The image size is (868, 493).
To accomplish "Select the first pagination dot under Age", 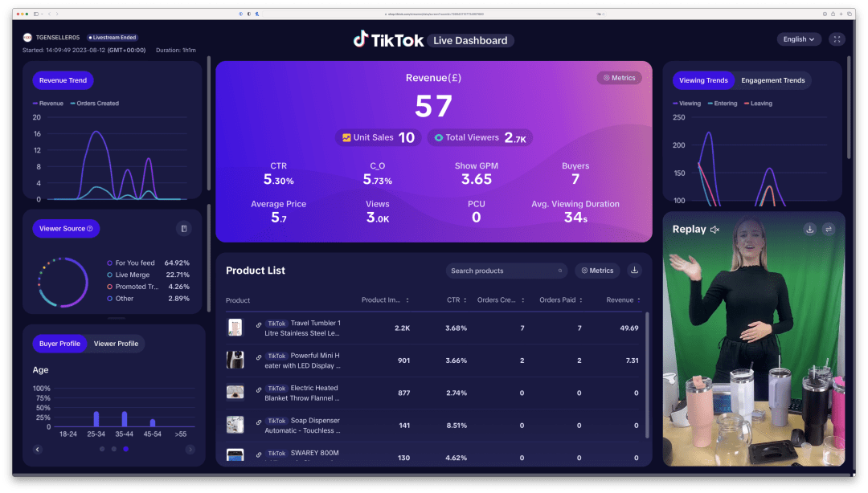I will (102, 450).
